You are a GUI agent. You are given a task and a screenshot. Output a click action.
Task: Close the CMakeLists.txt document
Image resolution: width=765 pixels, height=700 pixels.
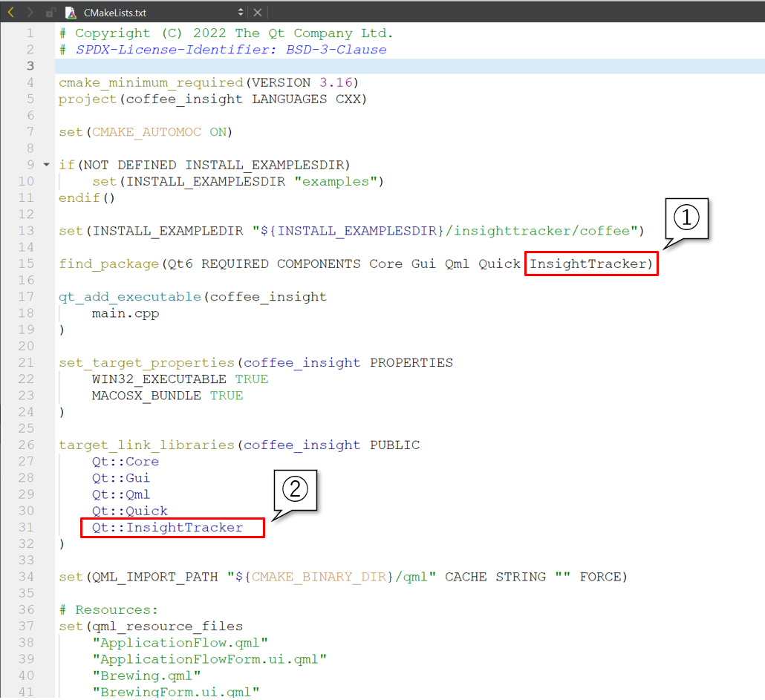click(x=258, y=13)
